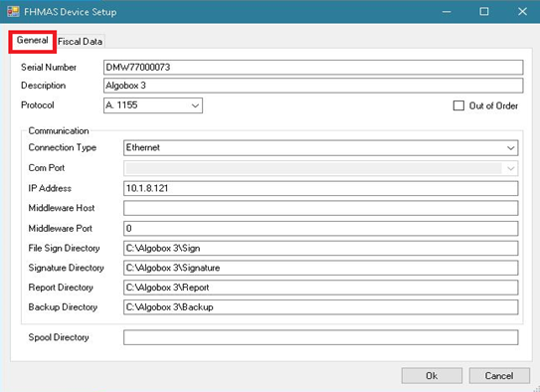Screen dimensions: 540x392
Task: Click the Serial Number input field
Action: pyautogui.click(x=313, y=68)
